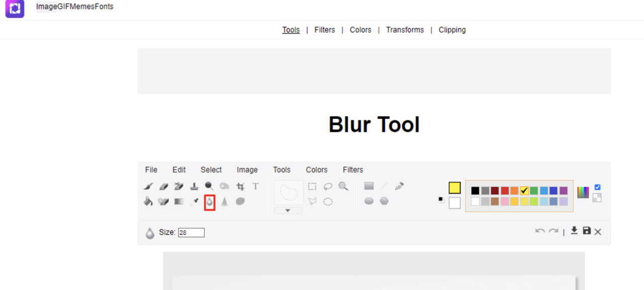Pick the dark red palette swatch
This screenshot has width=644, height=290.
click(495, 191)
